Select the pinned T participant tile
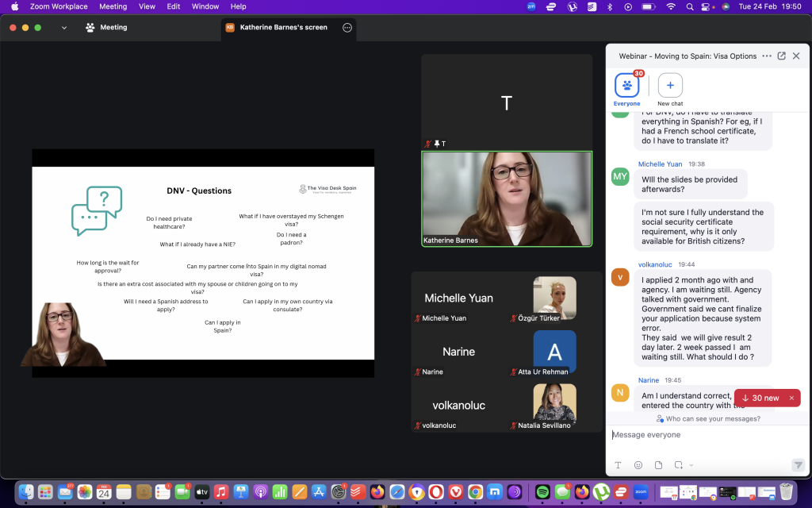 click(507, 102)
